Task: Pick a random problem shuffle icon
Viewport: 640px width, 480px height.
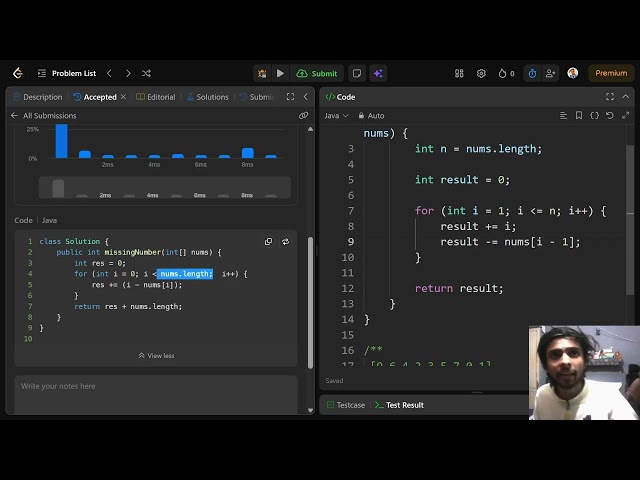Action: (x=146, y=73)
